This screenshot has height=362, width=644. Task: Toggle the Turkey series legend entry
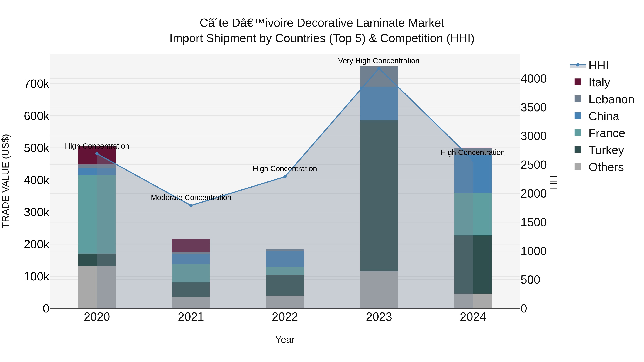[599, 150]
